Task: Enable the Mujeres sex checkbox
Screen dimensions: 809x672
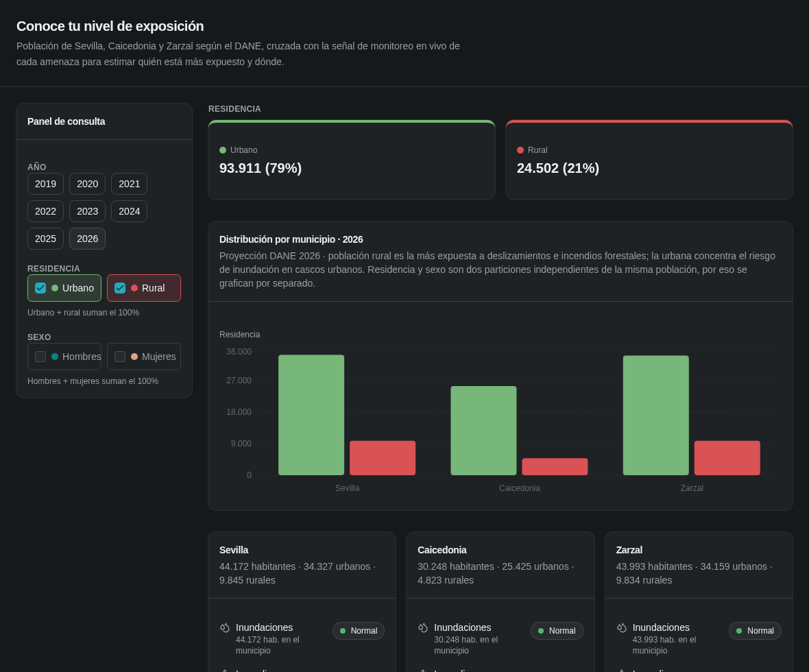Action: click(x=120, y=357)
